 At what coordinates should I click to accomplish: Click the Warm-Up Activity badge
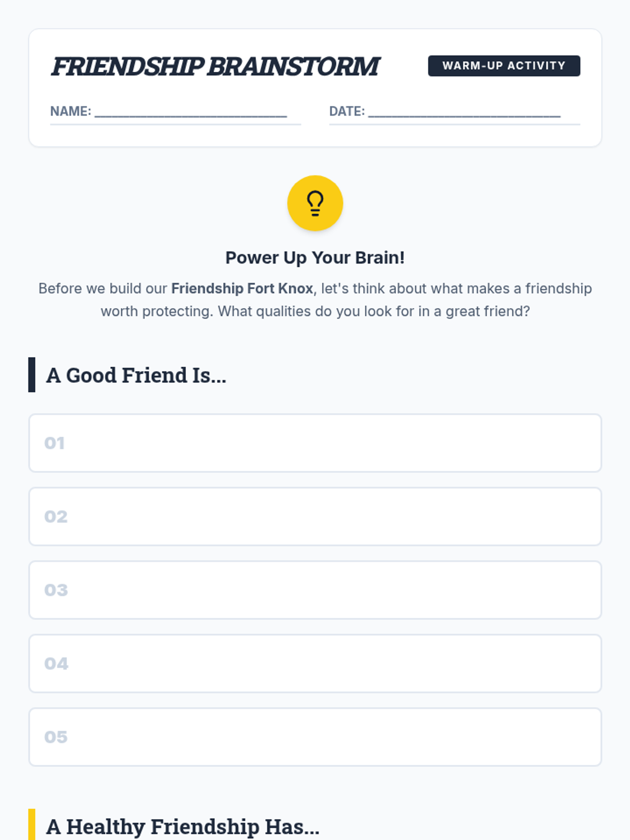click(x=503, y=66)
